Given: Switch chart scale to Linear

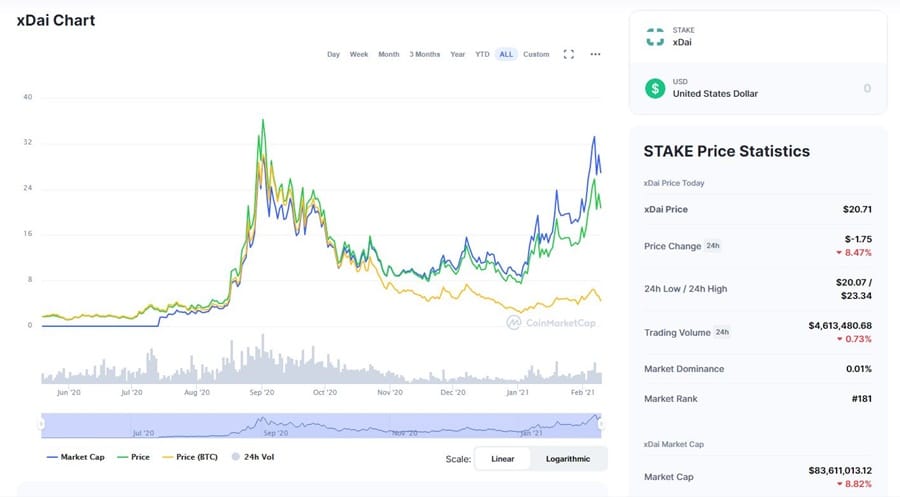Looking at the screenshot, I should pyautogui.click(x=503, y=459).
